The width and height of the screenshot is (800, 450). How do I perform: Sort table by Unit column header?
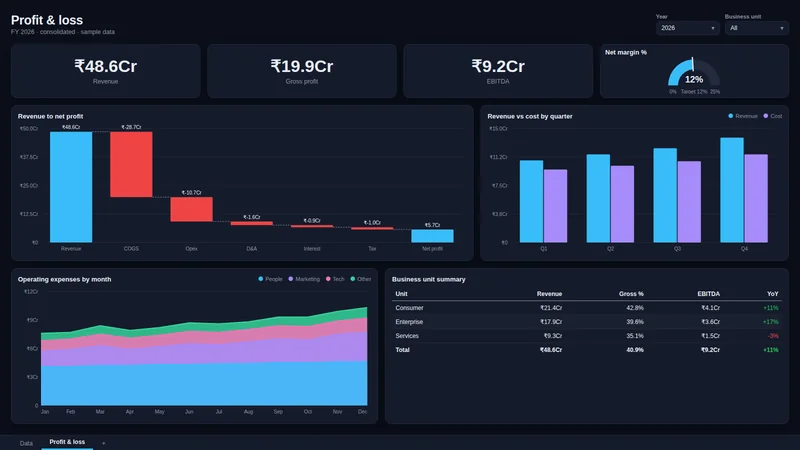coord(401,294)
